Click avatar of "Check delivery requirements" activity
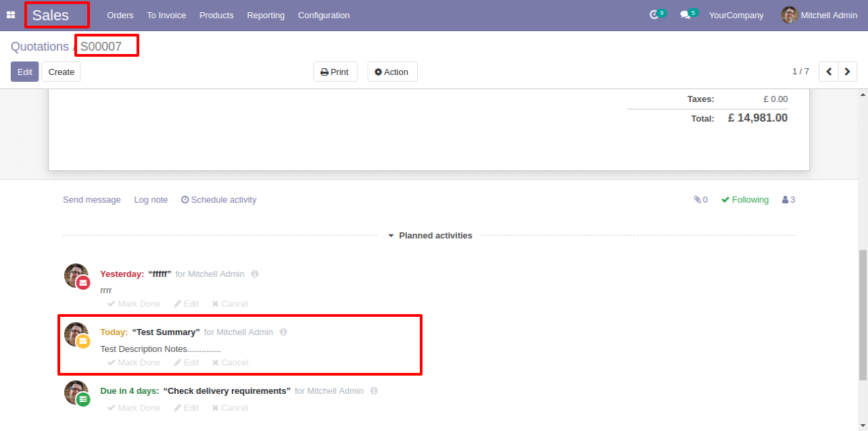Image resolution: width=868 pixels, height=431 pixels. pyautogui.click(x=76, y=392)
